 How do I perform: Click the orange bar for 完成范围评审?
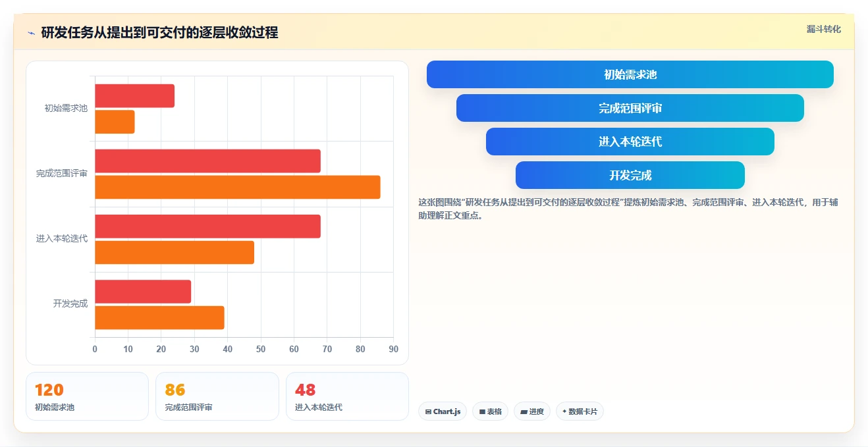[x=238, y=187]
